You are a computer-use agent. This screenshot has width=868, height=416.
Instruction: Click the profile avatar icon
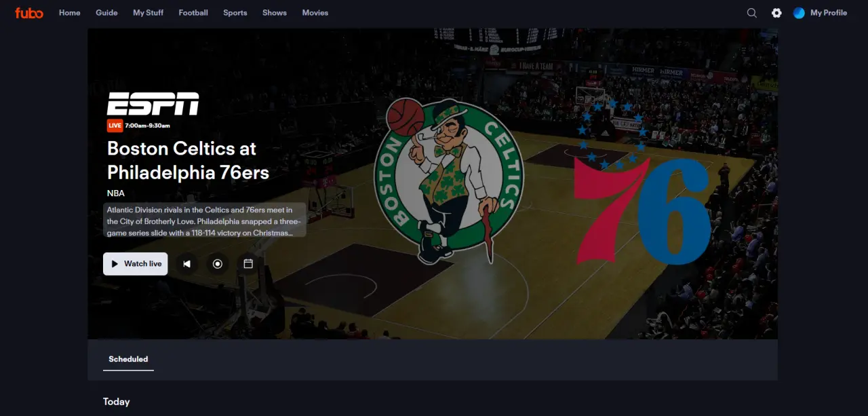[799, 13]
